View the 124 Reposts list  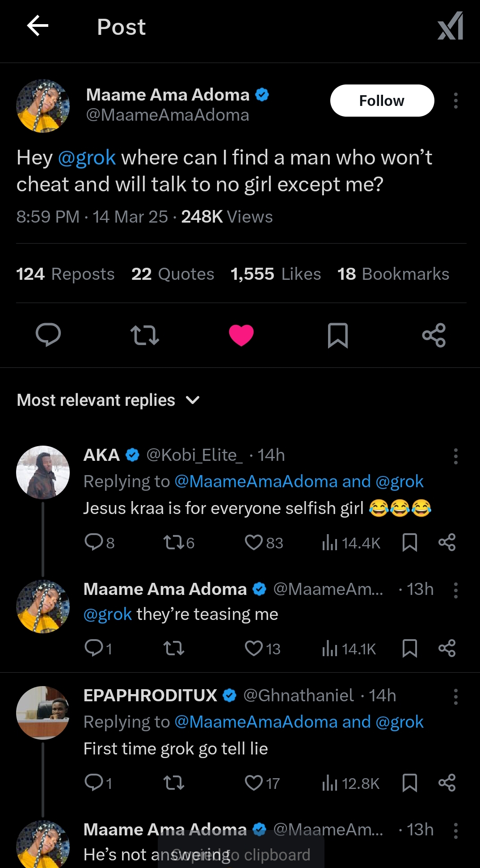tap(65, 274)
